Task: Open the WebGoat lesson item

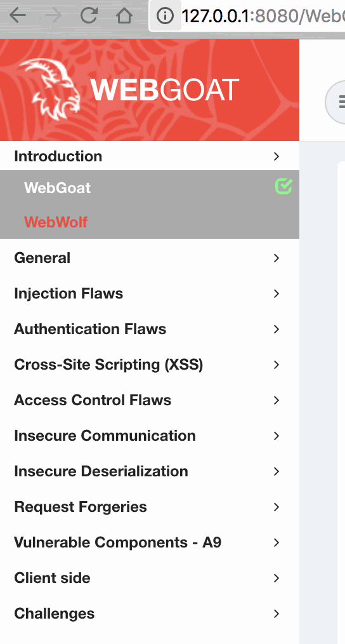Action: [x=58, y=188]
